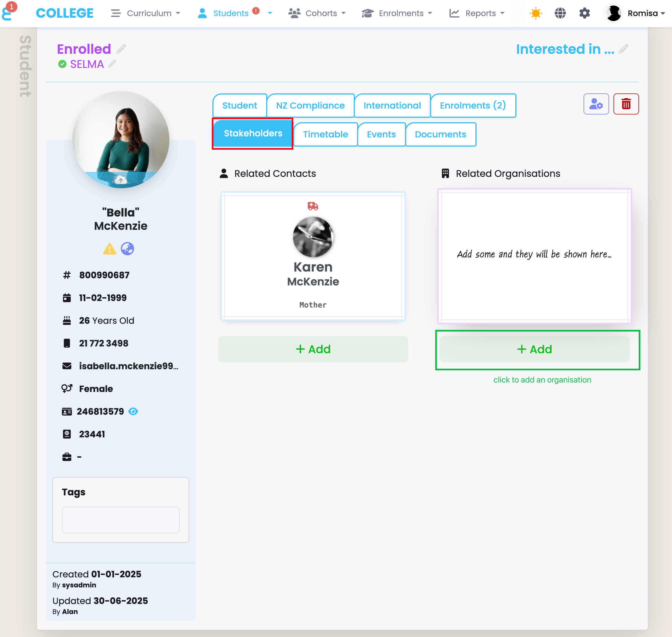Click pencil beside Interested in heading
Viewport: 672px width, 637px height.
(x=623, y=49)
